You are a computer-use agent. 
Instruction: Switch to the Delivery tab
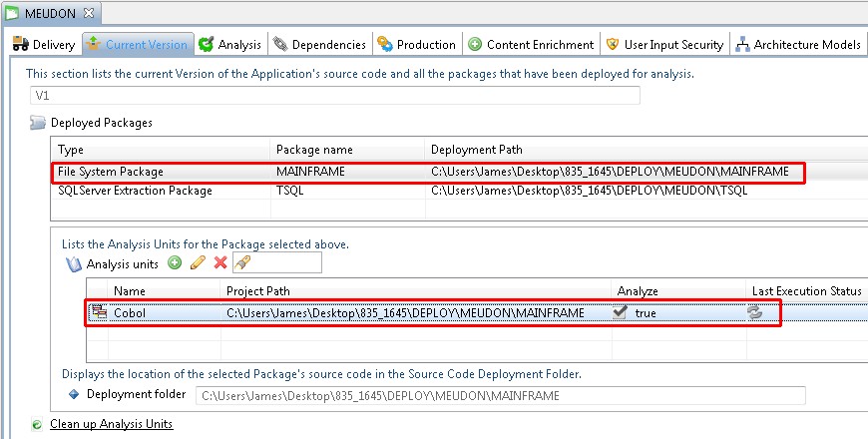coord(44,44)
